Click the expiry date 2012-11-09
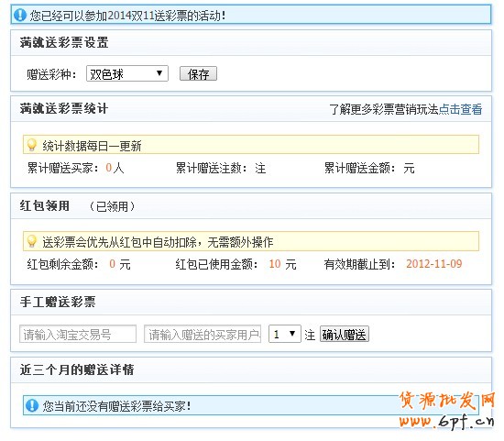 tap(434, 264)
